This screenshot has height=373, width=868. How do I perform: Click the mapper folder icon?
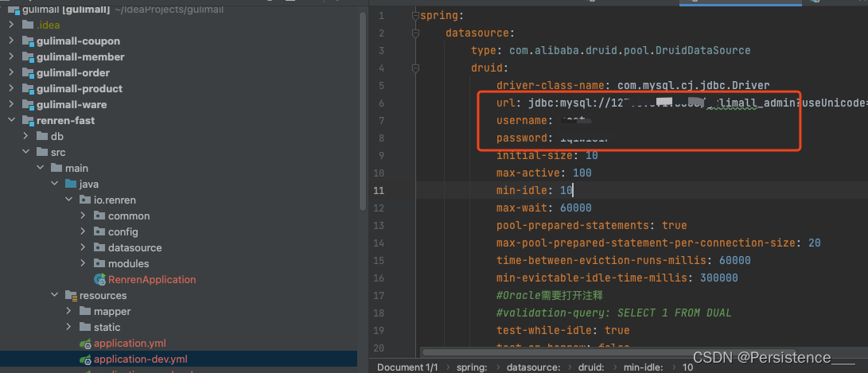85,312
